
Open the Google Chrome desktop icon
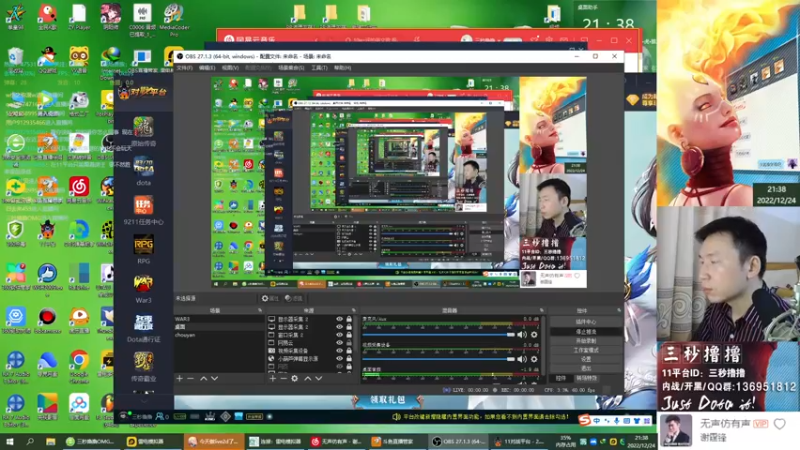[x=79, y=365]
